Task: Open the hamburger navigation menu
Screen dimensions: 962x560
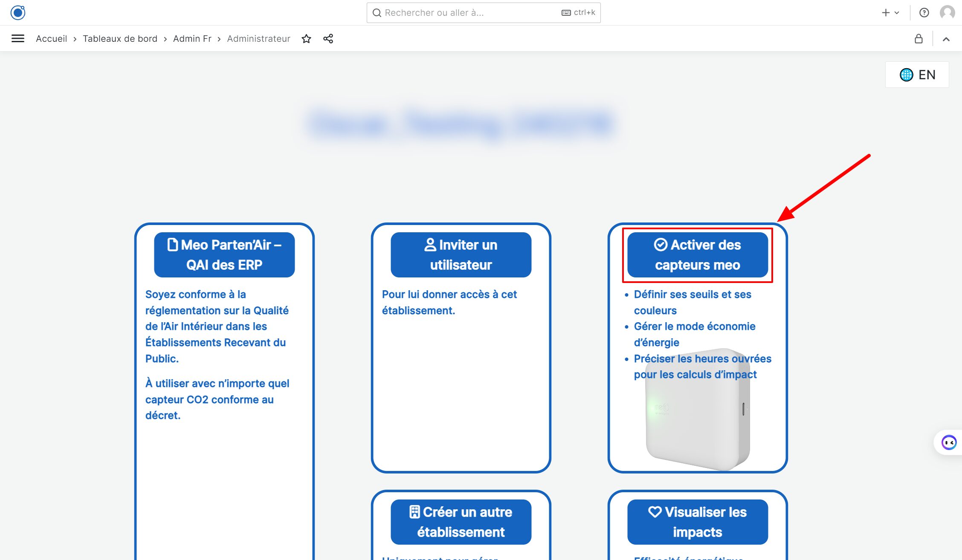Action: pos(18,39)
